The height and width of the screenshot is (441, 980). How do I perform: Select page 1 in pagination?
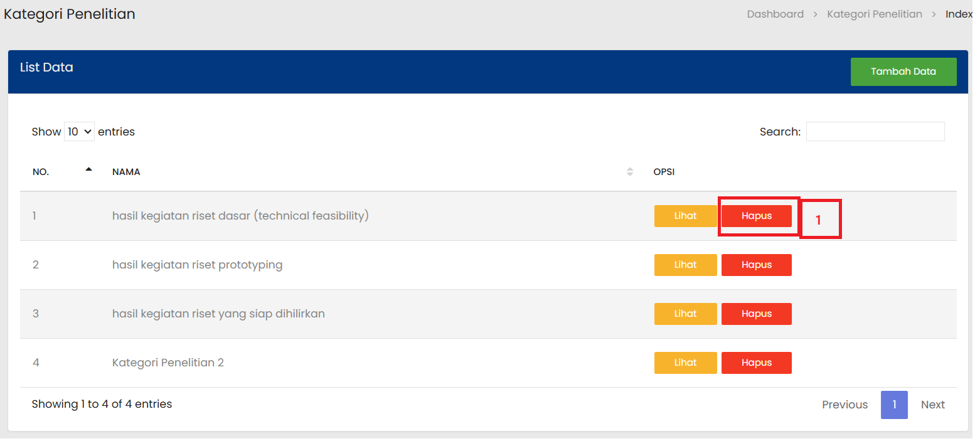(x=893, y=405)
